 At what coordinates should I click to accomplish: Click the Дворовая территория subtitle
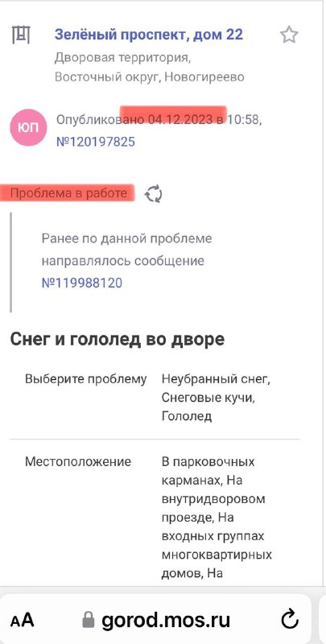tap(123, 58)
